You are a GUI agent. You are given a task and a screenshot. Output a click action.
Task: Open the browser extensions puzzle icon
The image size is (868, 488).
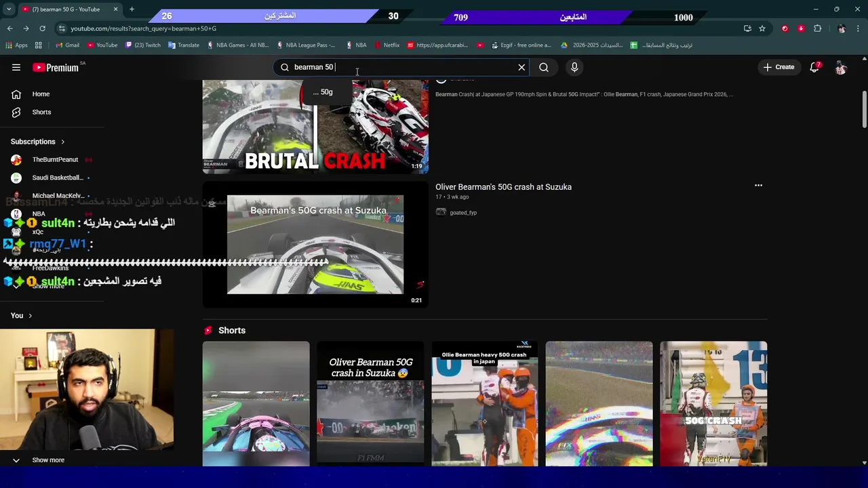coord(817,28)
